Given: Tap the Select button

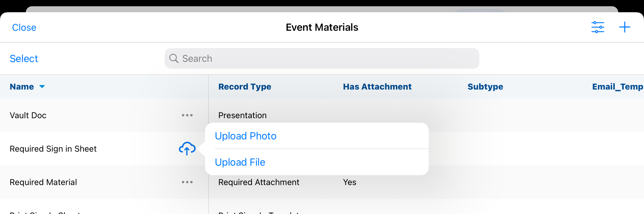Looking at the screenshot, I should (x=24, y=58).
